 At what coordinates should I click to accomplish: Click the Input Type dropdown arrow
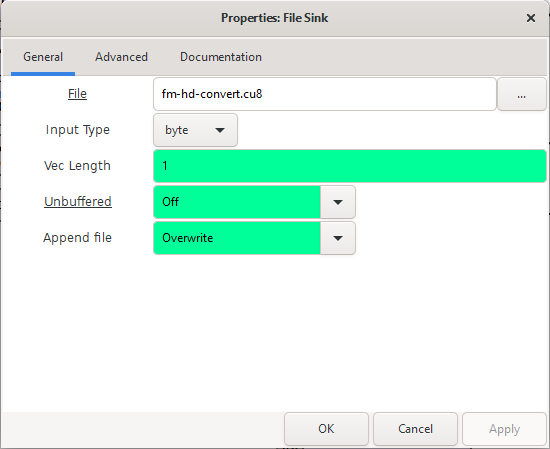pos(220,130)
